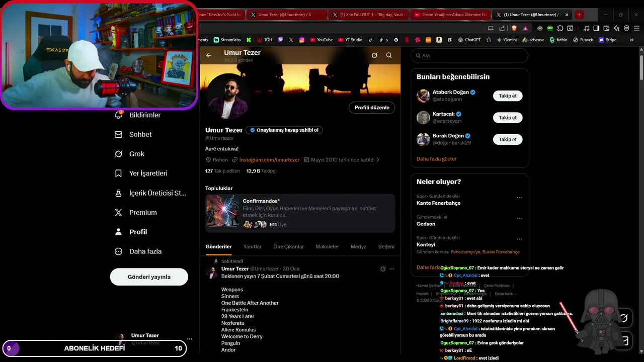The height and width of the screenshot is (362, 644).
Task: Open floating Grok button bottom right
Action: point(624,318)
